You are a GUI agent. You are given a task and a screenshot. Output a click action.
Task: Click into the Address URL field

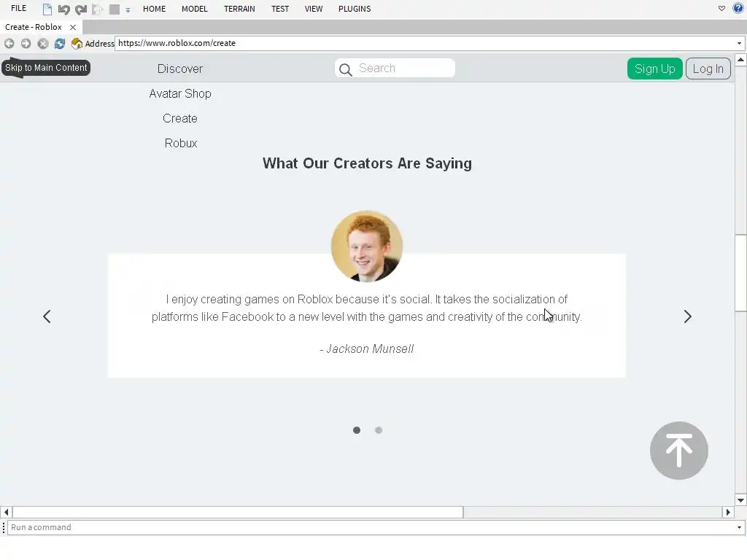[424, 43]
